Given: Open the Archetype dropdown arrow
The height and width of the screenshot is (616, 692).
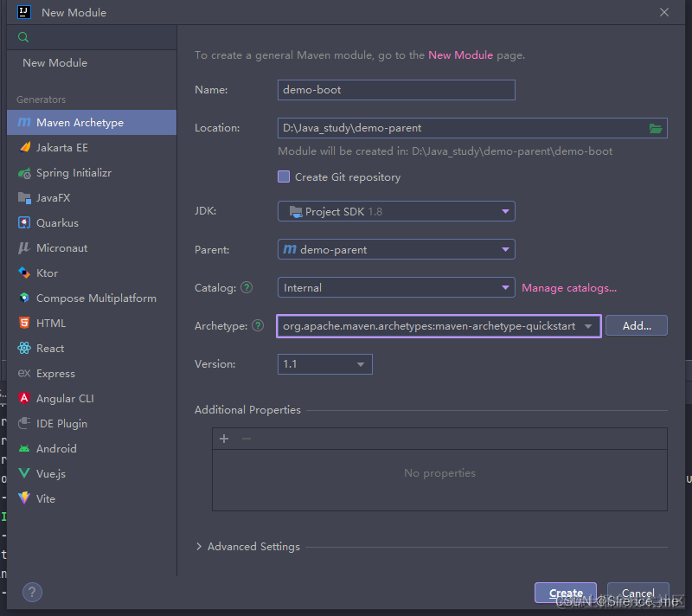Looking at the screenshot, I should click(588, 326).
